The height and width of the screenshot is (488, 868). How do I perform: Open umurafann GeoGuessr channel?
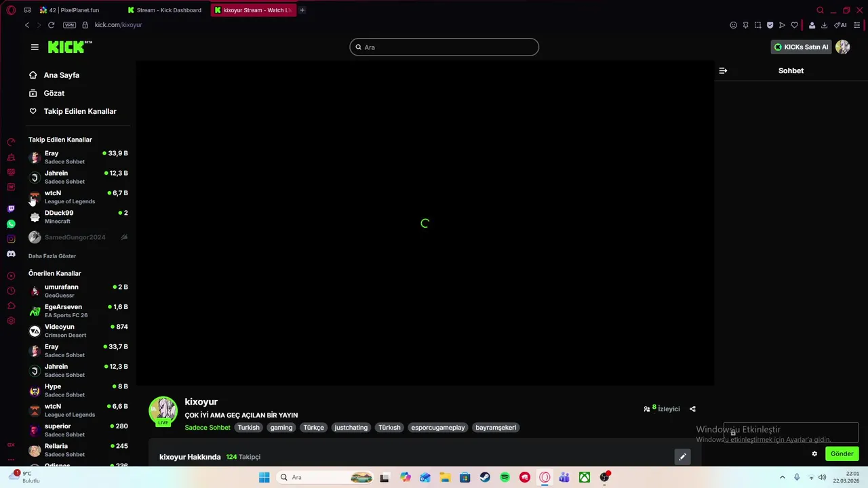[78, 291]
